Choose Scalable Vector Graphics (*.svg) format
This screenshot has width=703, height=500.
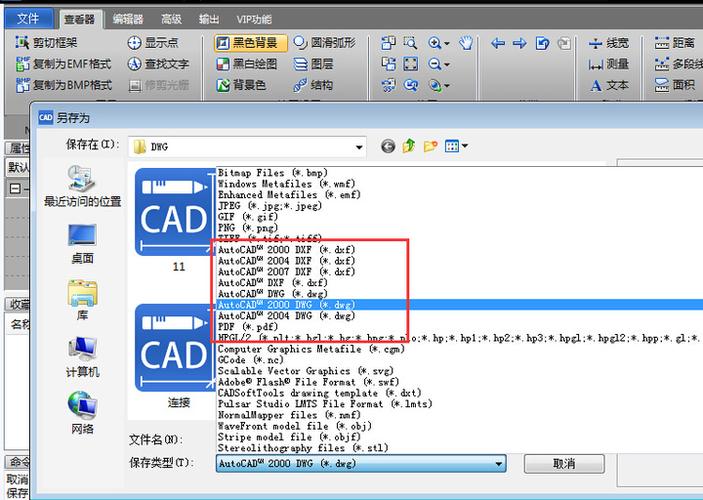[305, 371]
